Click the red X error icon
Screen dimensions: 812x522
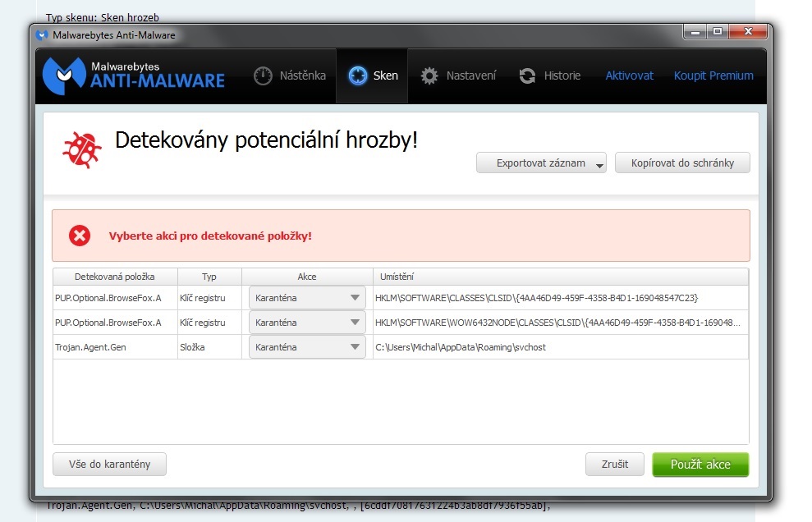[x=80, y=236]
